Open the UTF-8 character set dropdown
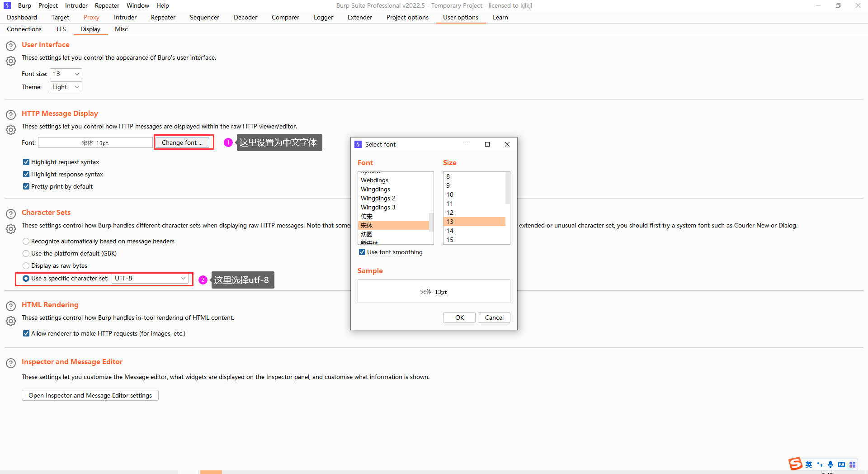 (x=150, y=278)
